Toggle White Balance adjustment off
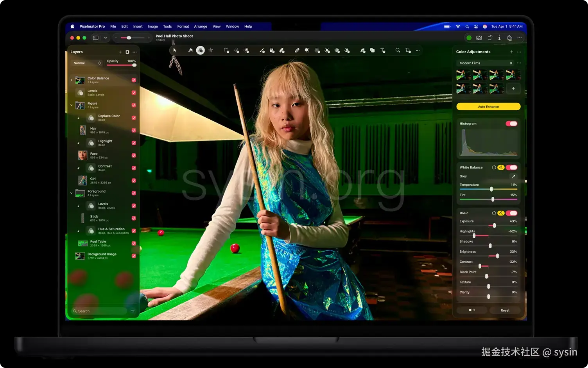Image resolution: width=588 pixels, height=368 pixels. [511, 167]
